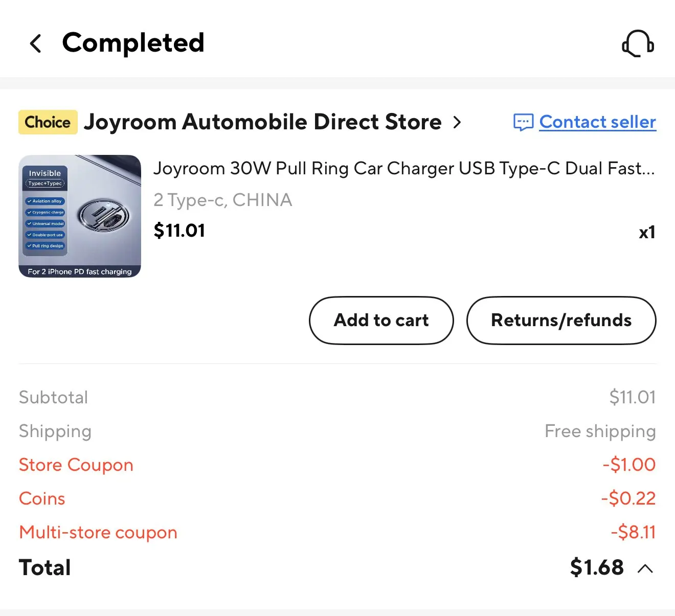The width and height of the screenshot is (675, 616).
Task: Click the Free shipping label
Action: point(600,431)
